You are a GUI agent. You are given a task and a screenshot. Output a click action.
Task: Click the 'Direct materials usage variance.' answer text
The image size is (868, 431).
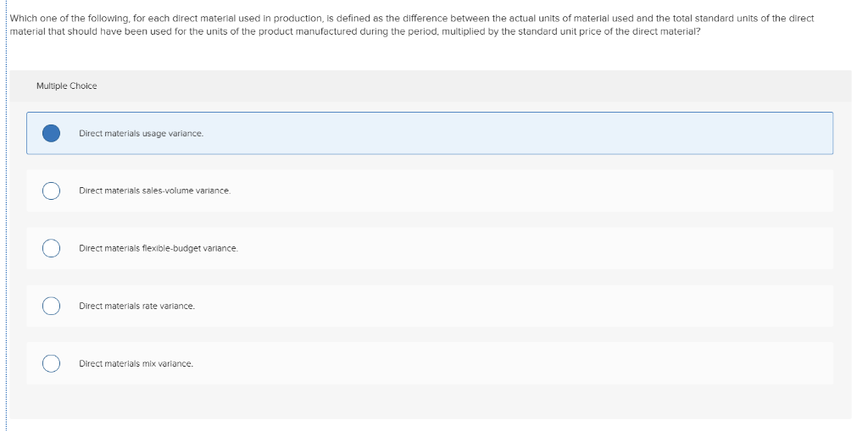(x=142, y=134)
